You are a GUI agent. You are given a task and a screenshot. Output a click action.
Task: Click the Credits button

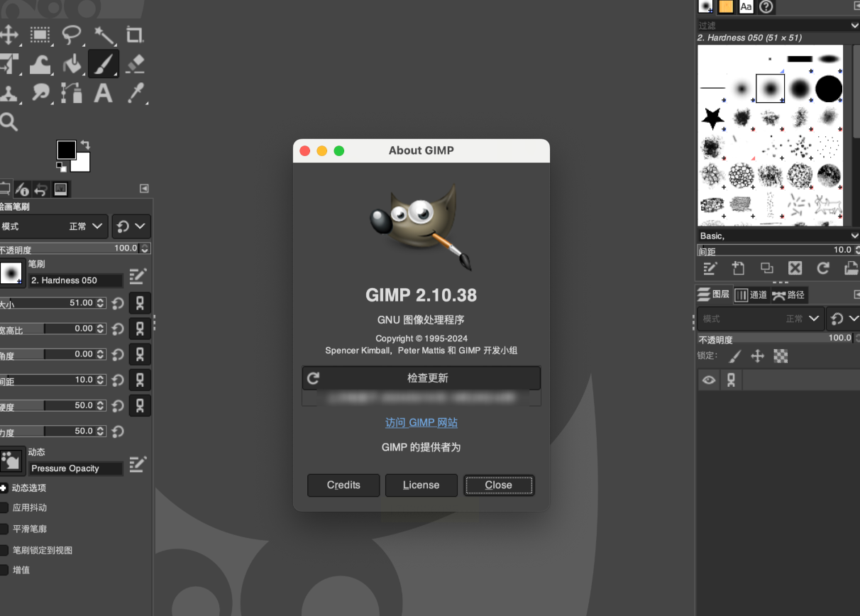click(343, 485)
